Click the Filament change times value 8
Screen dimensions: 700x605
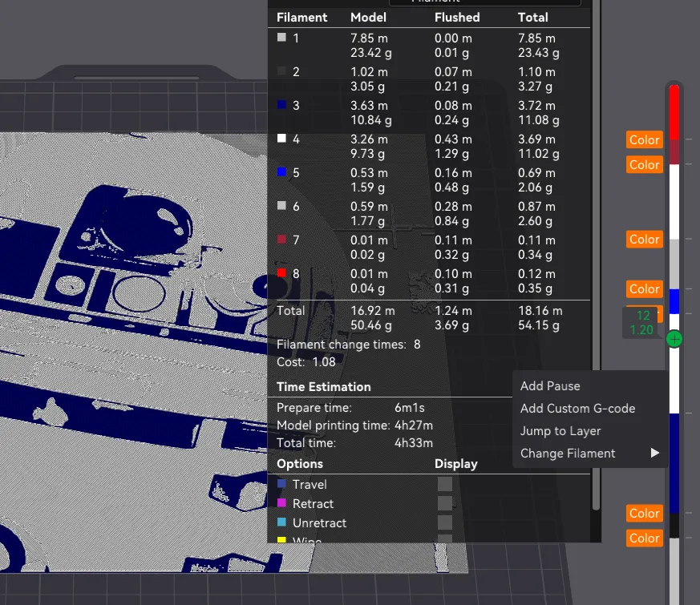click(417, 345)
